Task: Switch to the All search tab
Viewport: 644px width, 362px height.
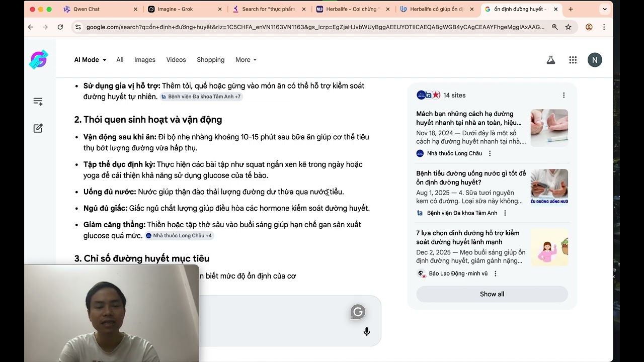Action: click(120, 60)
